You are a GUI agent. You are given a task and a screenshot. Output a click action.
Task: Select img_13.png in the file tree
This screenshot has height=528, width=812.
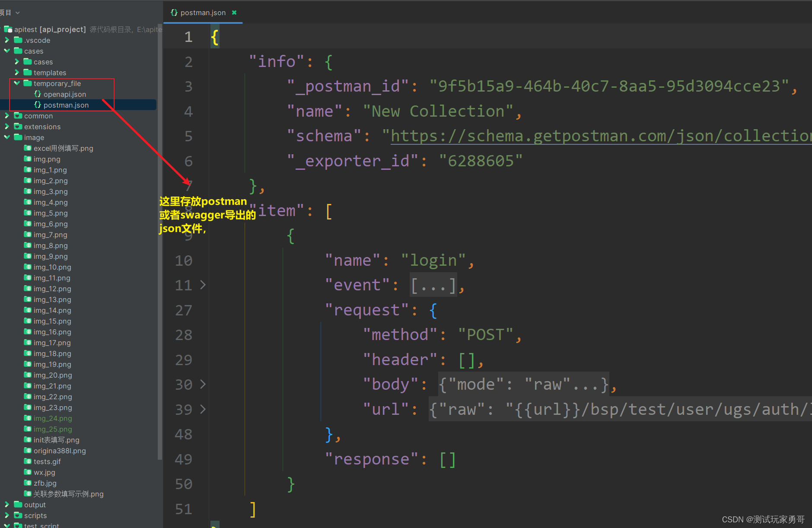[52, 299]
